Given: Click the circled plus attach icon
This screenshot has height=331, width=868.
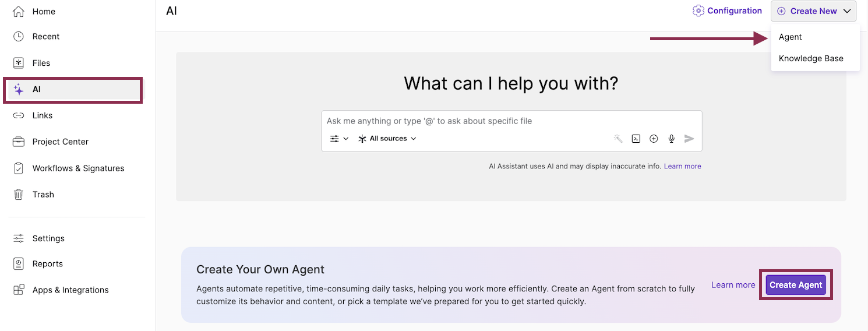Looking at the screenshot, I should [654, 139].
